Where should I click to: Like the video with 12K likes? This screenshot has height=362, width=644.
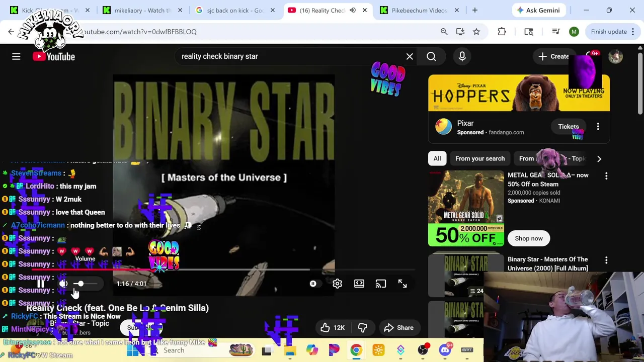333,328
